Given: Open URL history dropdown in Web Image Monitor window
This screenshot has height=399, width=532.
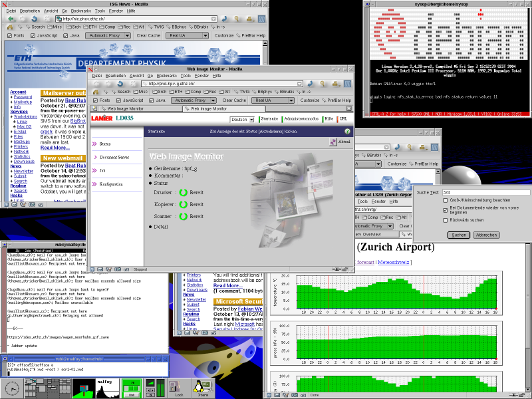Looking at the screenshot, I should (x=299, y=84).
